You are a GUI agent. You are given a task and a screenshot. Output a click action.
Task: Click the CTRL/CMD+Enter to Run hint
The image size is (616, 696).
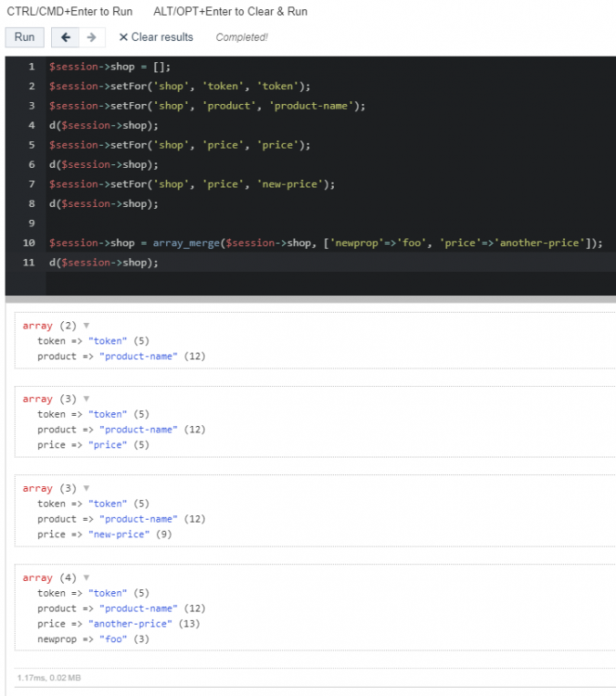pos(70,11)
